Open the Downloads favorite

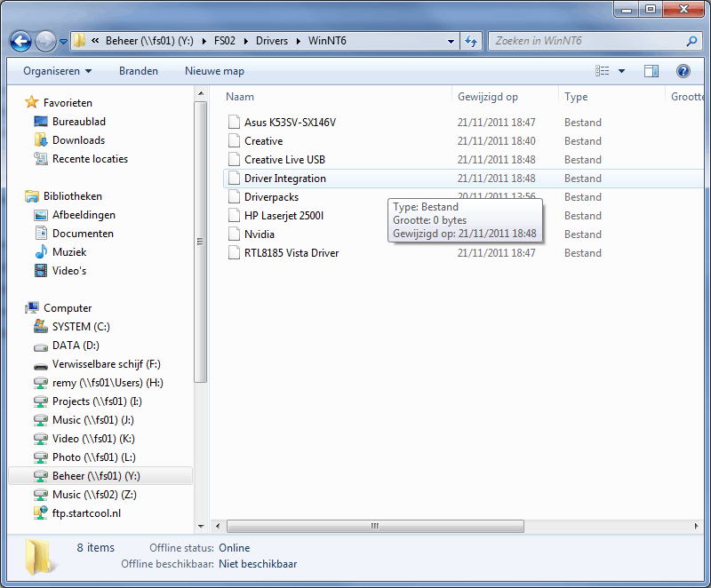pos(78,140)
